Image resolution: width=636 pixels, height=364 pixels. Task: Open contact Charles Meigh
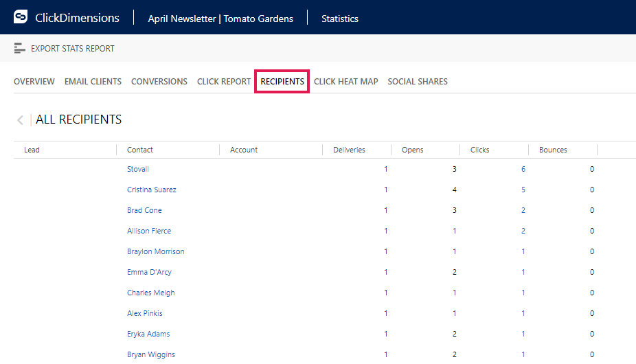(x=151, y=293)
